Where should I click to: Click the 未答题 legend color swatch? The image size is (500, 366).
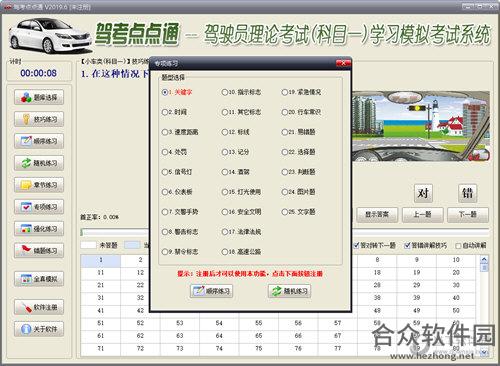click(x=88, y=245)
